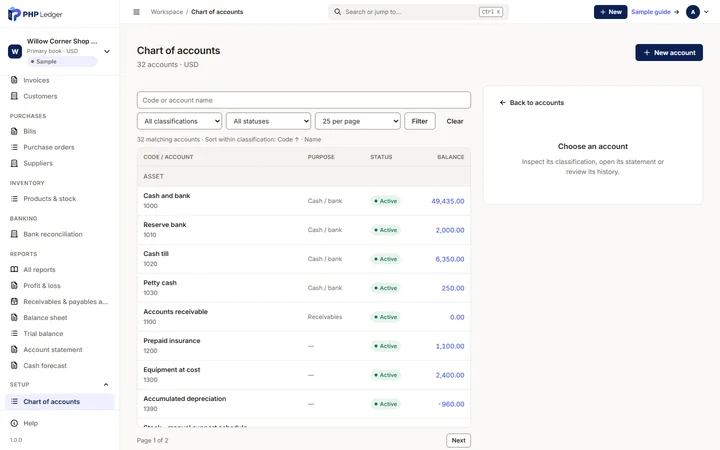This screenshot has height=450, width=720.
Task: Click the Account statement icon
Action: tap(14, 349)
